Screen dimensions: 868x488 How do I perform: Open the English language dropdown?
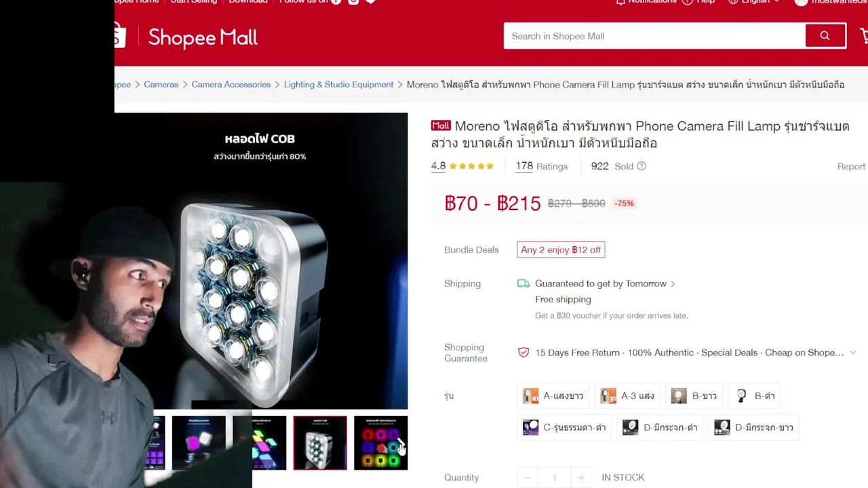pos(755,1)
